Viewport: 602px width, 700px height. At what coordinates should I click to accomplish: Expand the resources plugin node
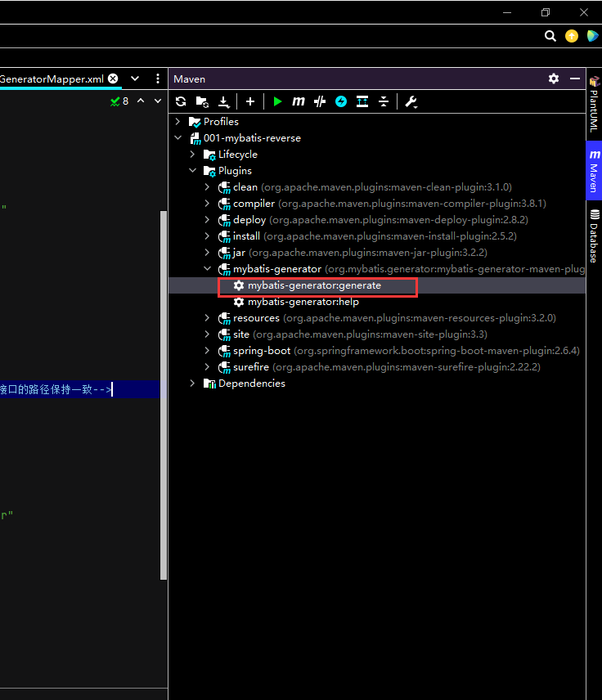coord(207,318)
